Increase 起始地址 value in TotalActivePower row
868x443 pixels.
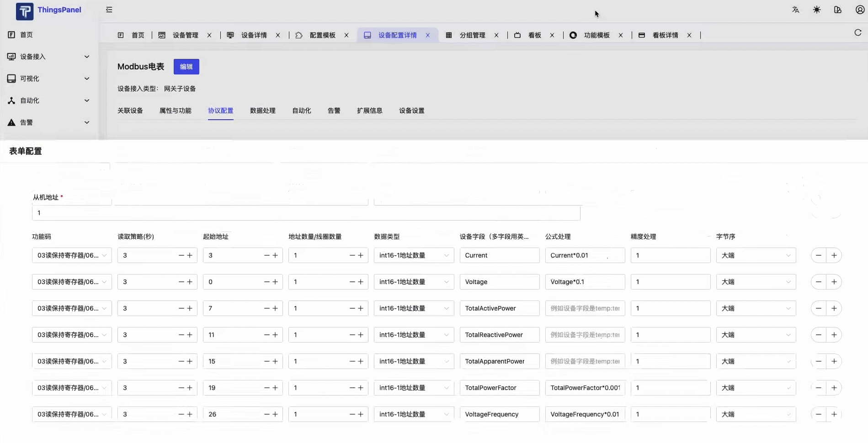[x=275, y=308]
